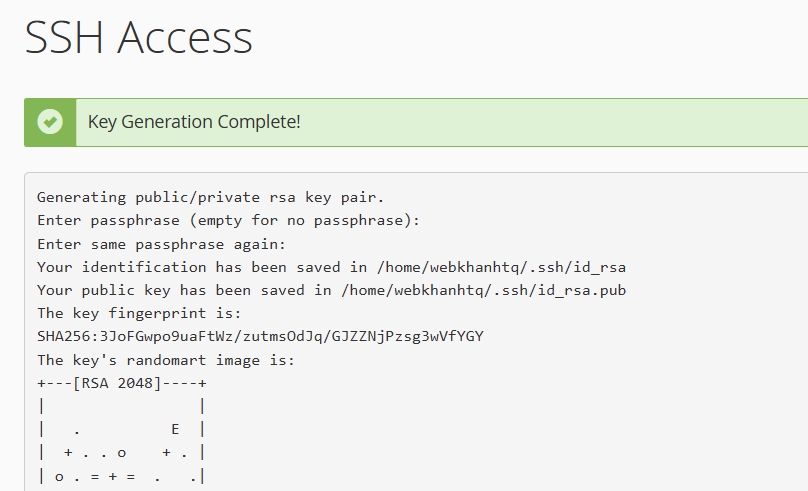Image resolution: width=808 pixels, height=491 pixels.
Task: Click "The key's randomart image is:" line
Action: click(x=166, y=359)
